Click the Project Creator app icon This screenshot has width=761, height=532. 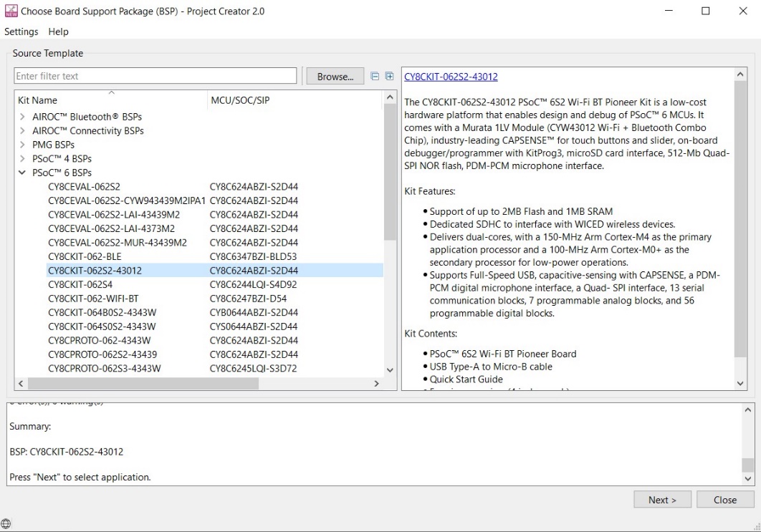[11, 11]
